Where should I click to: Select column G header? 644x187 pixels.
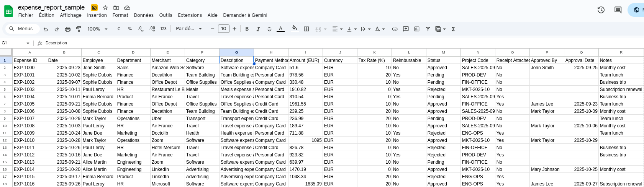tap(236, 52)
